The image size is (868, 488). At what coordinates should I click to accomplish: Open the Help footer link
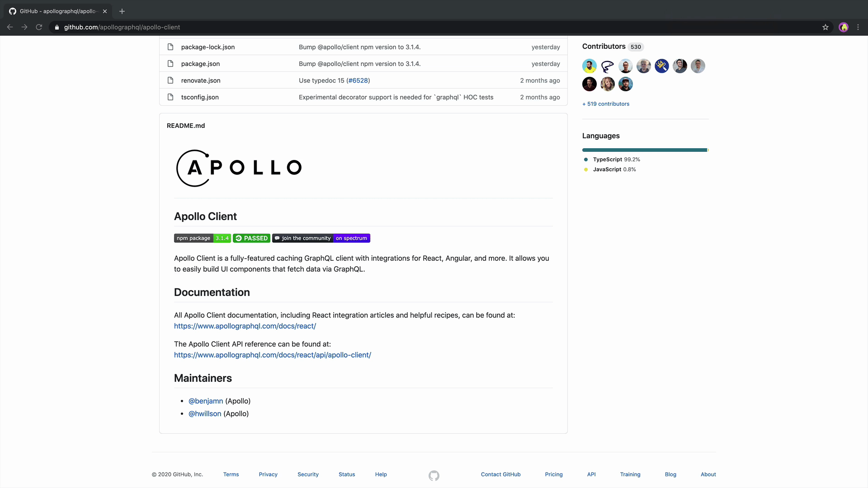pyautogui.click(x=381, y=474)
